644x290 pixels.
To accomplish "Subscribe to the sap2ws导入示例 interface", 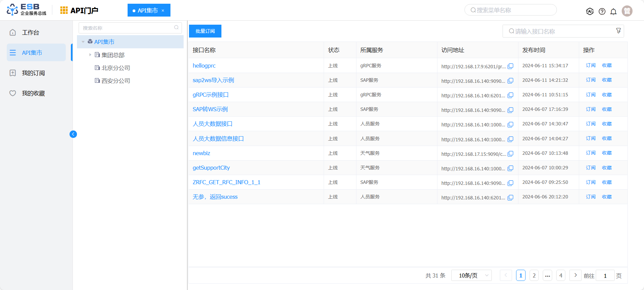I will point(590,80).
